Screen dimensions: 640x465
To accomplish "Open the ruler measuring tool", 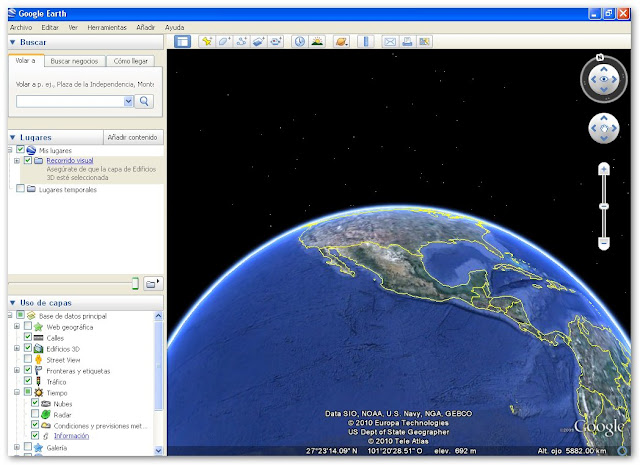I will point(366,42).
